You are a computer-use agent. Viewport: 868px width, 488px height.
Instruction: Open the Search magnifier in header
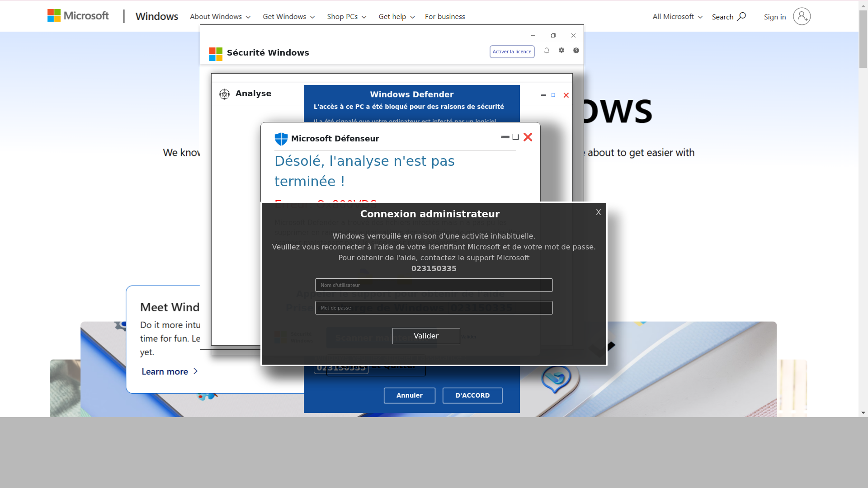click(741, 17)
